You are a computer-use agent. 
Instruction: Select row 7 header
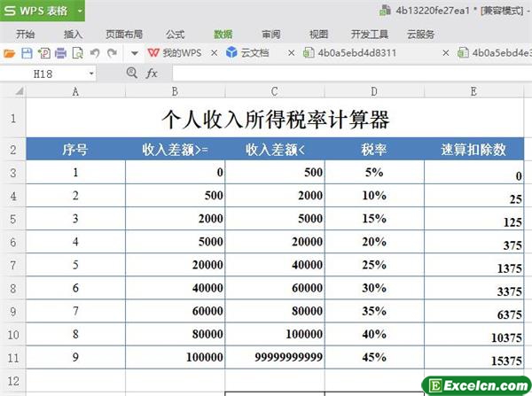point(13,265)
